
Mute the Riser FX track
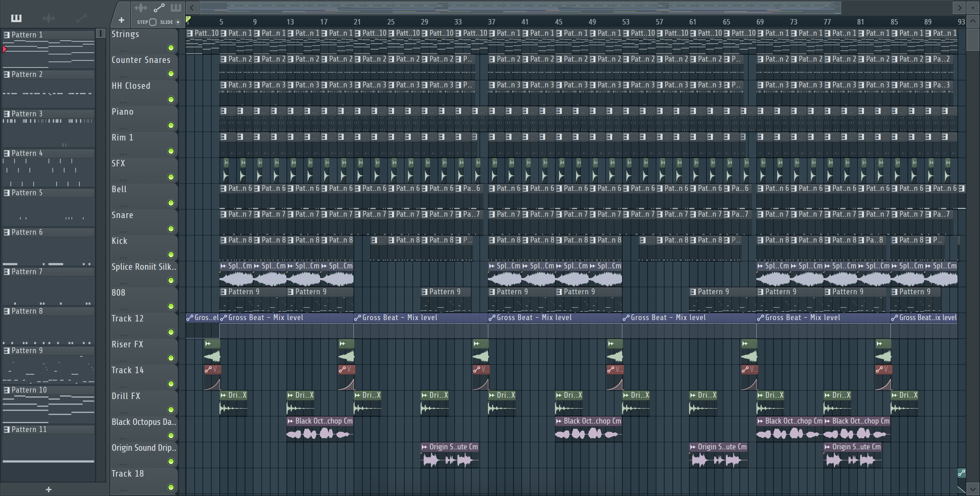(171, 358)
